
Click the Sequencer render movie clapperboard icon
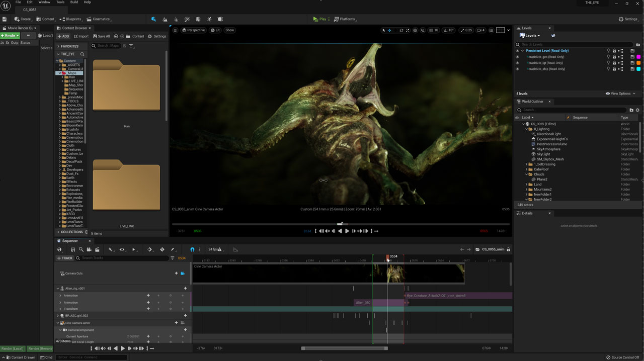click(97, 249)
